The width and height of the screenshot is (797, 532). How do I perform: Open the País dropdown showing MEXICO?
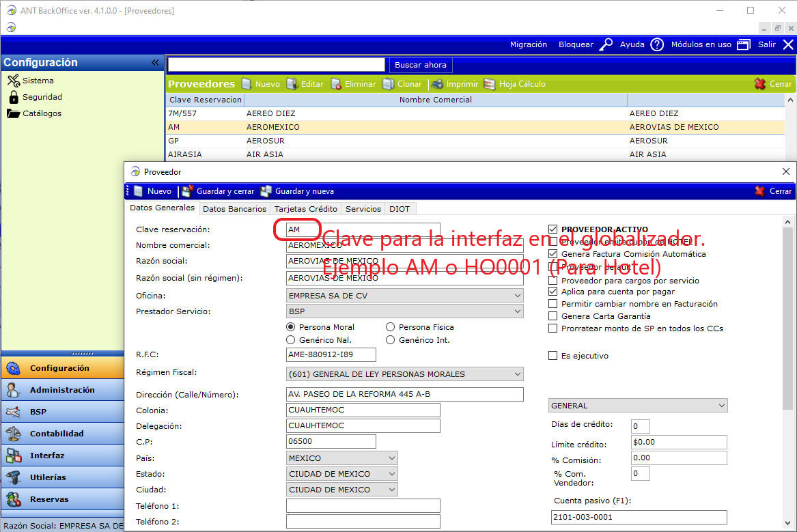tap(391, 458)
